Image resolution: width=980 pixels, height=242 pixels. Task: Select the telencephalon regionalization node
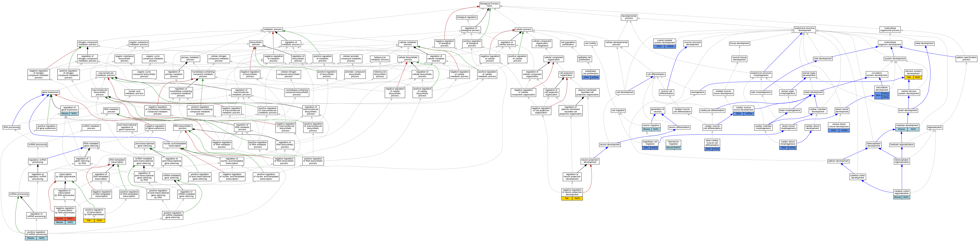coord(902,161)
